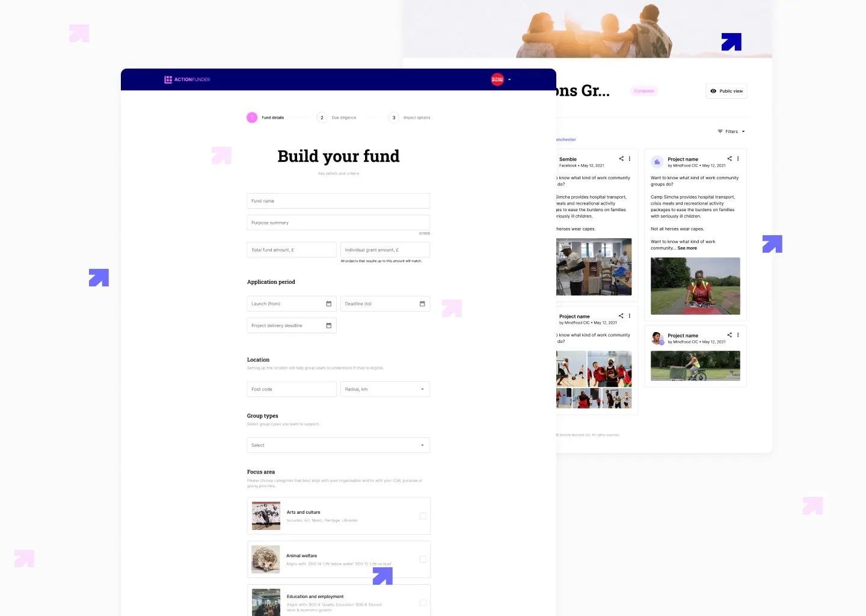Open the Group types Select dropdown
This screenshot has height=616, width=866.
tap(422, 445)
